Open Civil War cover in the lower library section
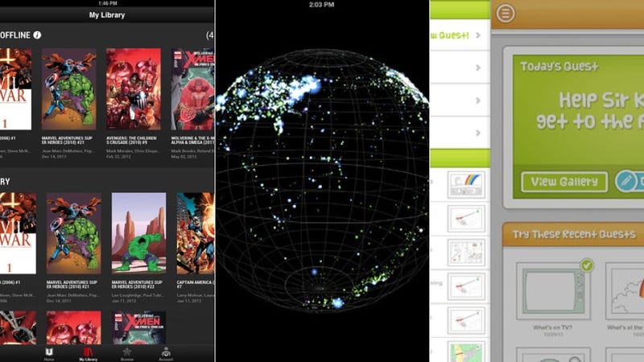The width and height of the screenshot is (644, 362). 18,233
